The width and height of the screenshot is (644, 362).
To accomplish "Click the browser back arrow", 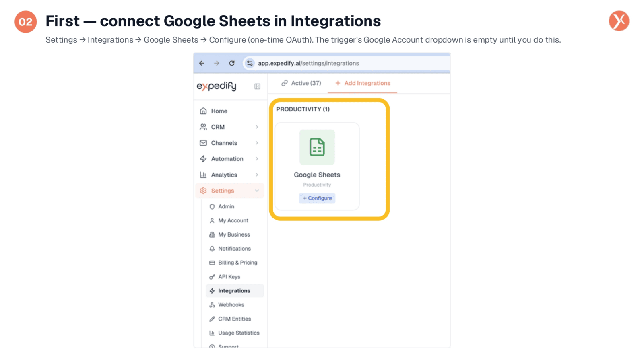I will coord(202,63).
